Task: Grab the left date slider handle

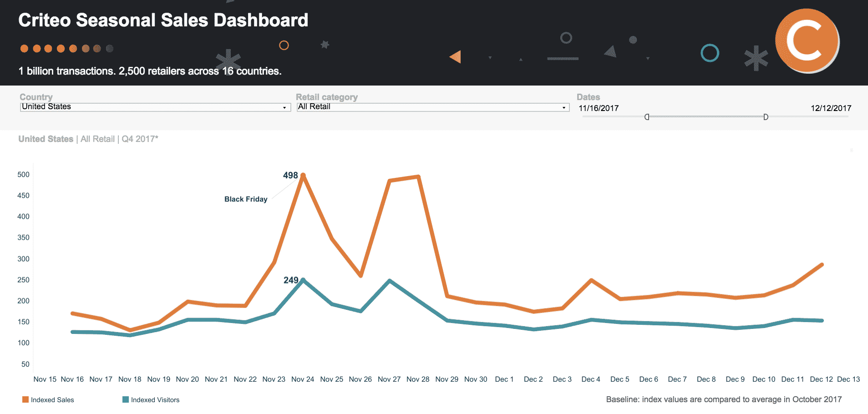Action: click(647, 117)
